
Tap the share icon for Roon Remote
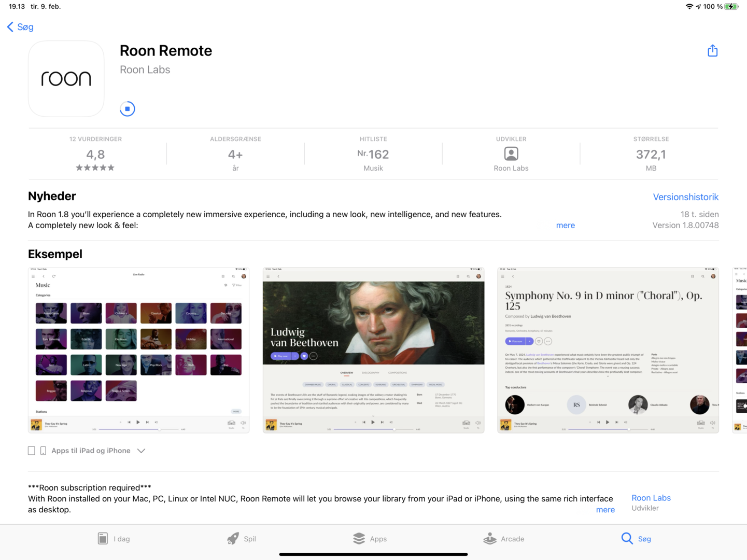712,50
